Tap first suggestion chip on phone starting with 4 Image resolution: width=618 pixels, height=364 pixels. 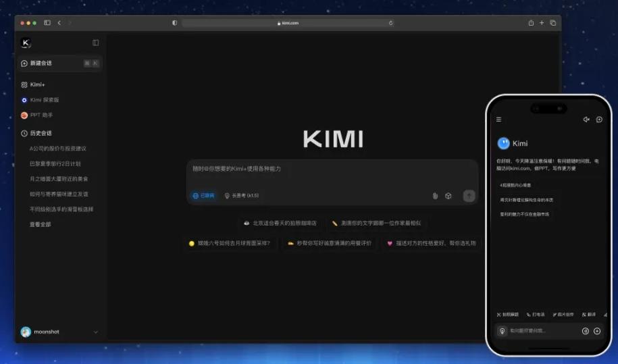[x=515, y=185]
